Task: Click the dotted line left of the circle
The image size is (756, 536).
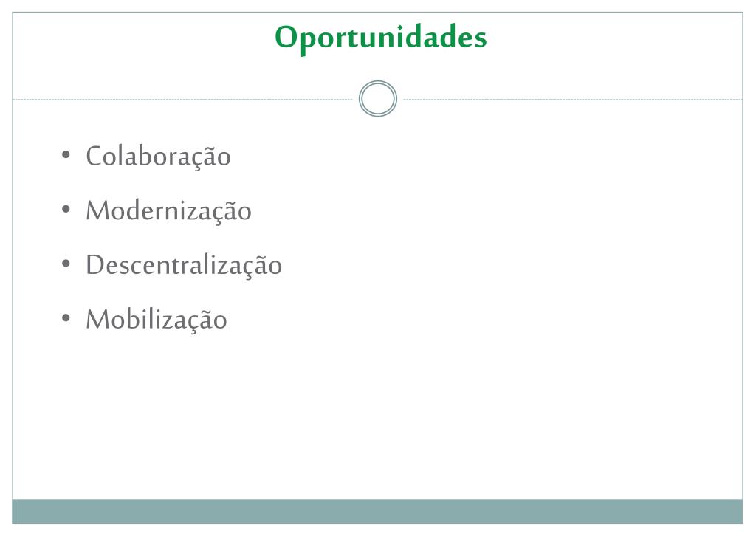Action: (183, 100)
